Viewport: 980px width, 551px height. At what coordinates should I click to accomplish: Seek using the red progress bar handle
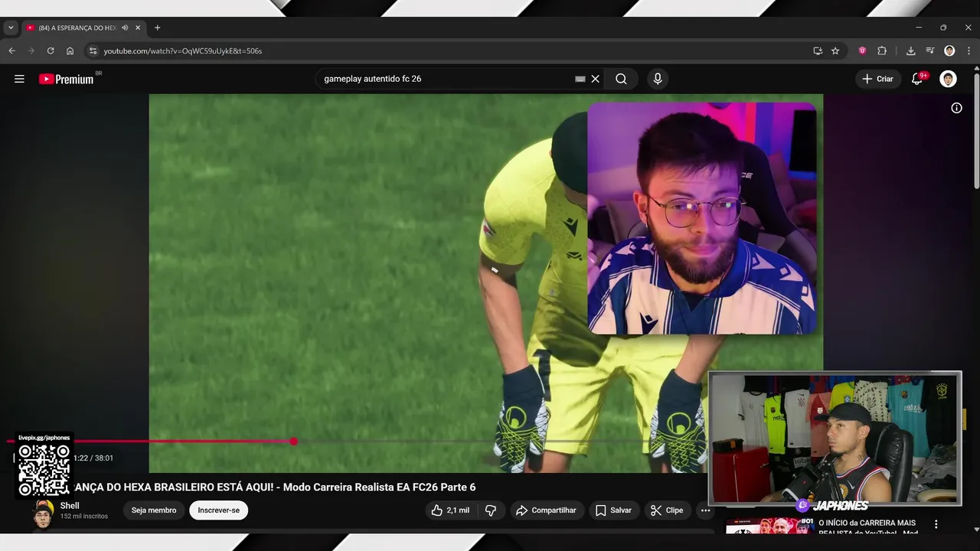[294, 441]
